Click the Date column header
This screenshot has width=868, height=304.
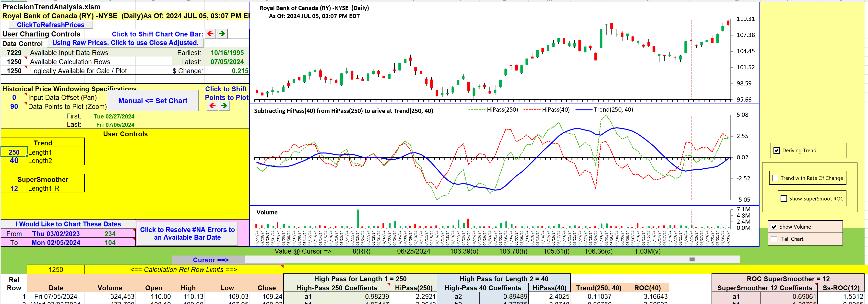pos(56,288)
